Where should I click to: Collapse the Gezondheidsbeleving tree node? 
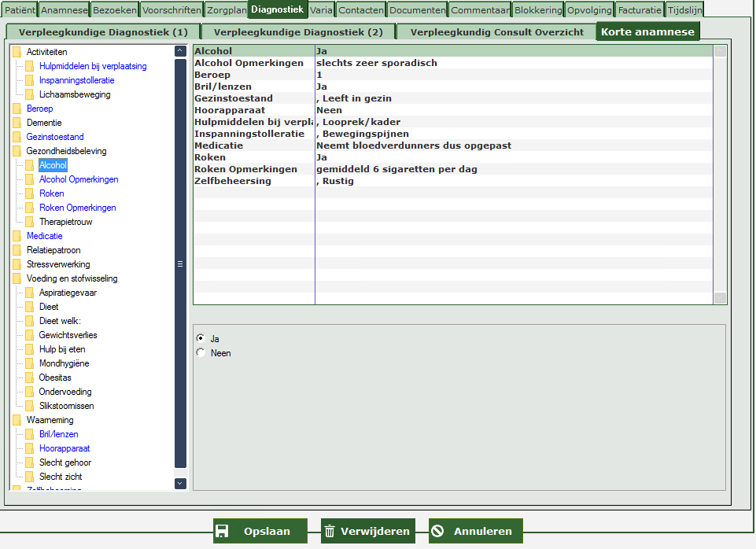(x=66, y=151)
